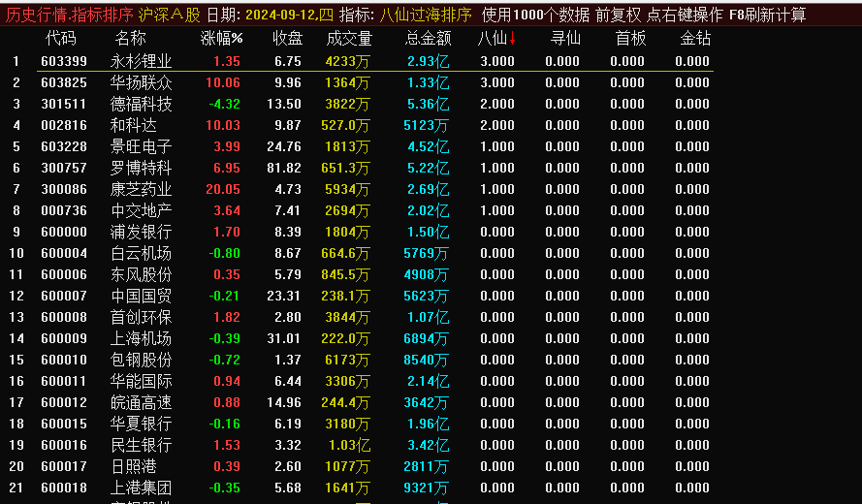Click stock code 002816

pos(64,125)
